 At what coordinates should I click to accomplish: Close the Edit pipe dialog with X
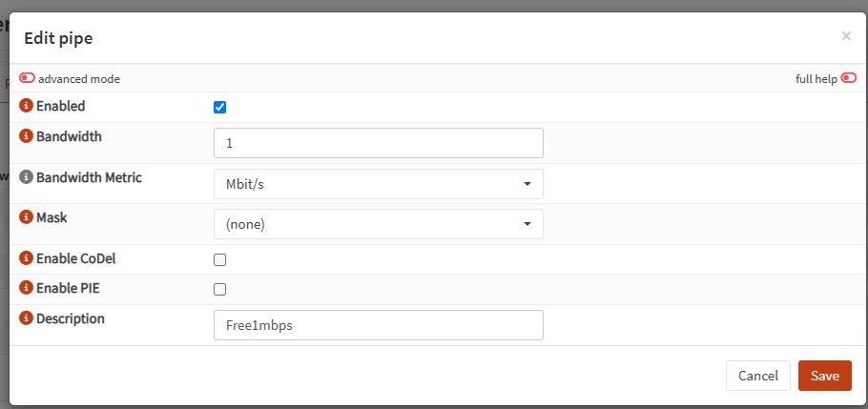[846, 36]
